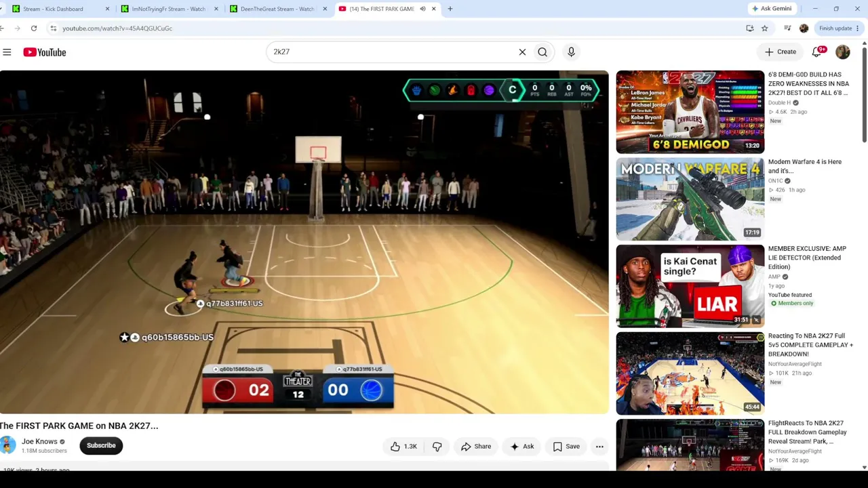Start voice search with the microphone
868x488 pixels.
[571, 52]
